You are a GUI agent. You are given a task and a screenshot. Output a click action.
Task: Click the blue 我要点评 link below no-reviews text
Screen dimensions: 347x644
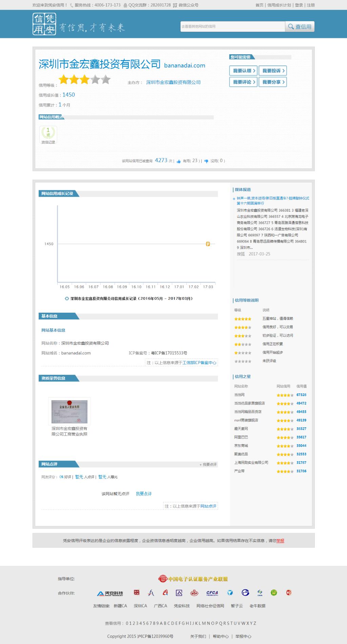pos(144,494)
